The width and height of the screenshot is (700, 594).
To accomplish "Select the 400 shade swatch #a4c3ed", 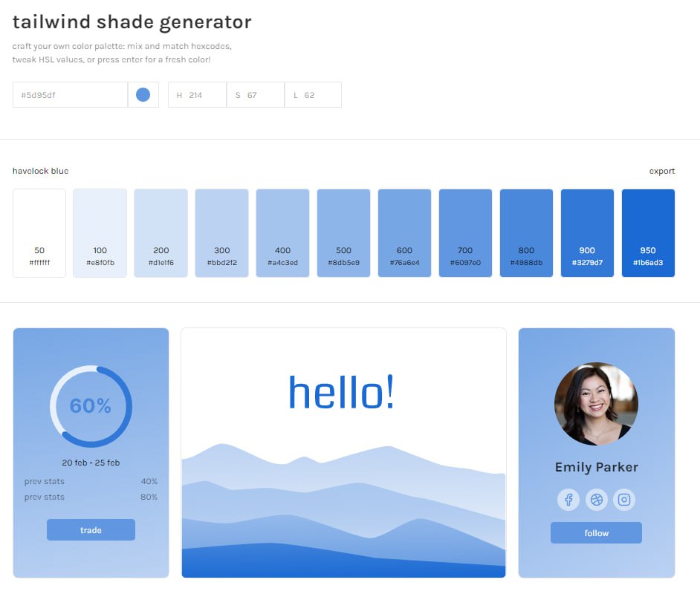I will (282, 233).
